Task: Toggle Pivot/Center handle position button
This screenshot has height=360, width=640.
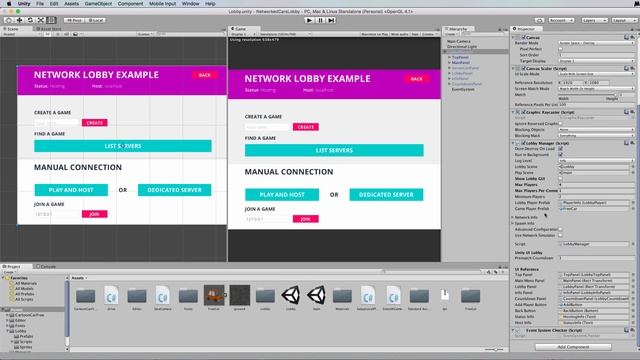Action: click(74, 20)
